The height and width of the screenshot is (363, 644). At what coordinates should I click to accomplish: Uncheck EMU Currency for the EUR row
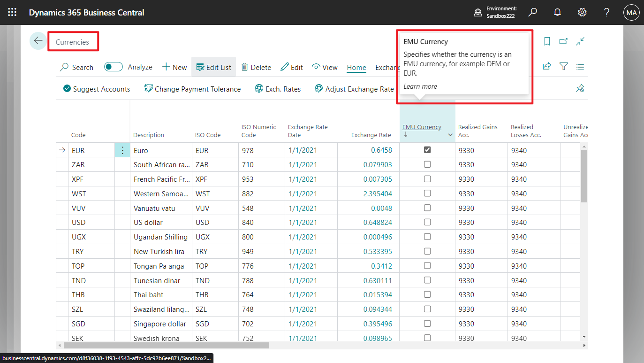point(427,150)
